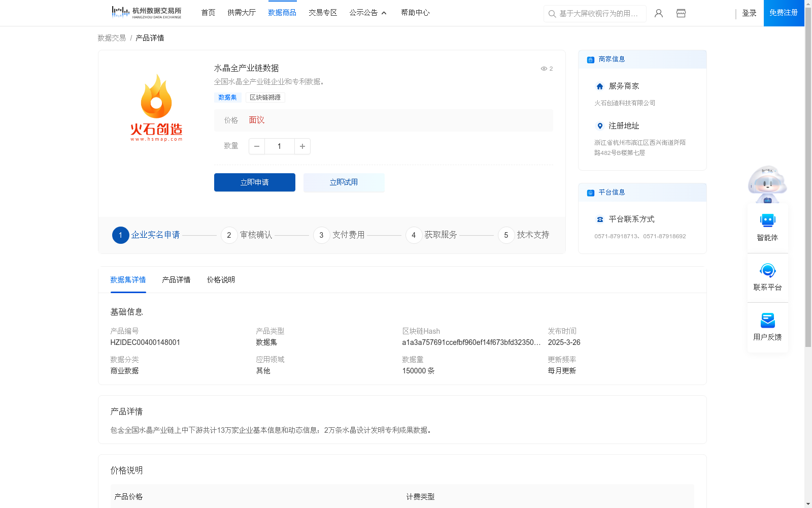Click the 面议 price text
Screen dimensions: 812x508
pos(257,120)
